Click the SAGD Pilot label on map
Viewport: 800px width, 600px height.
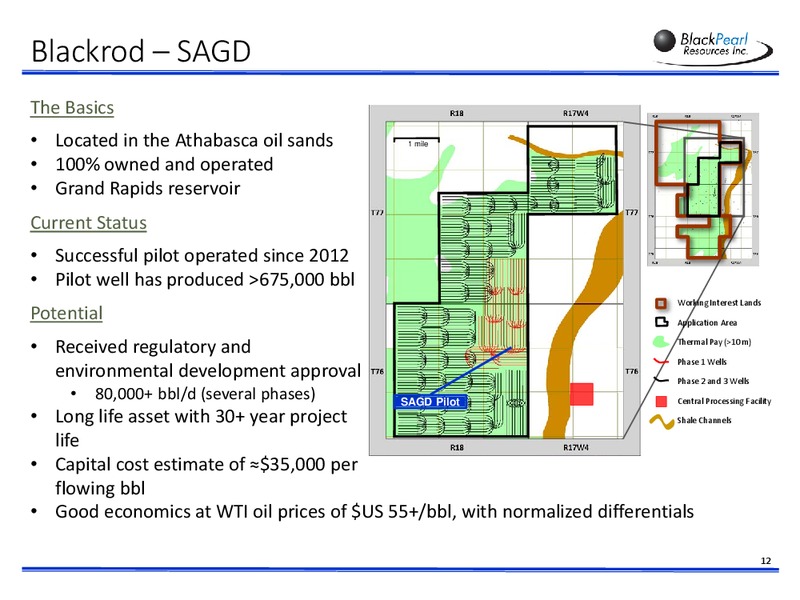(430, 402)
